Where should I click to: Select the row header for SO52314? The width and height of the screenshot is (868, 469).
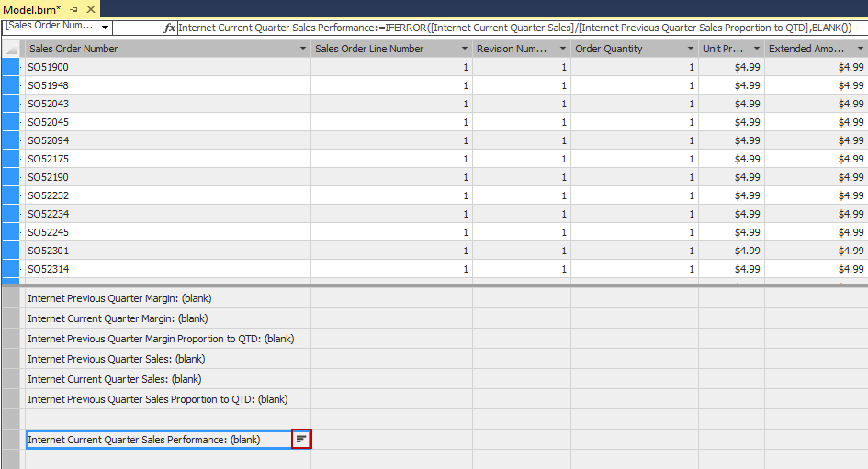point(11,269)
